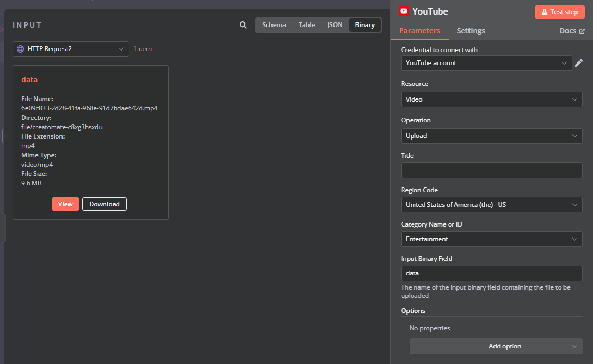Click the empty Title input field

[x=491, y=170]
